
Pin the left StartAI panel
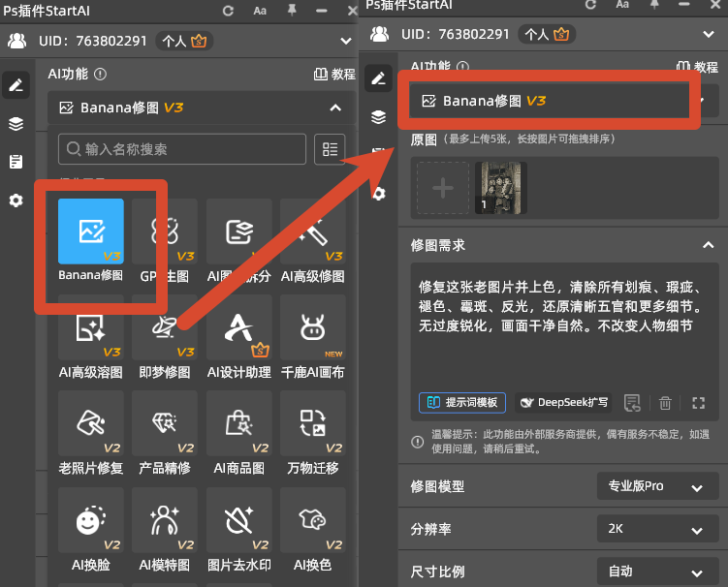[x=292, y=11]
